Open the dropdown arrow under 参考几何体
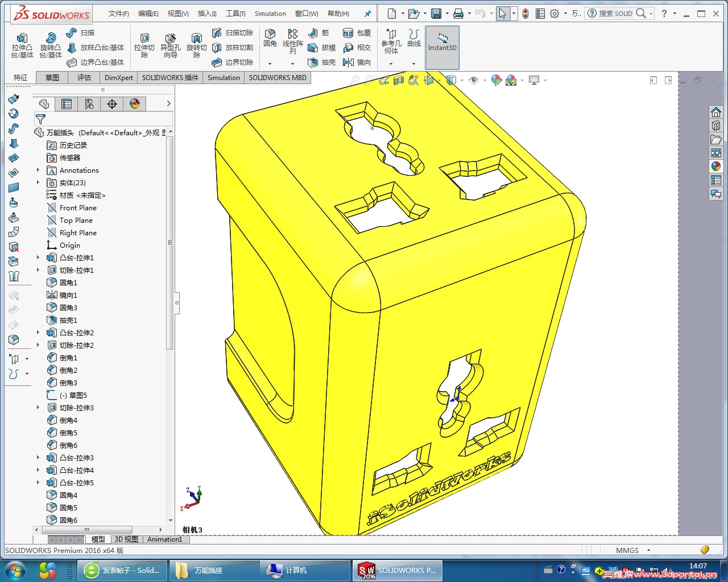 pos(391,64)
